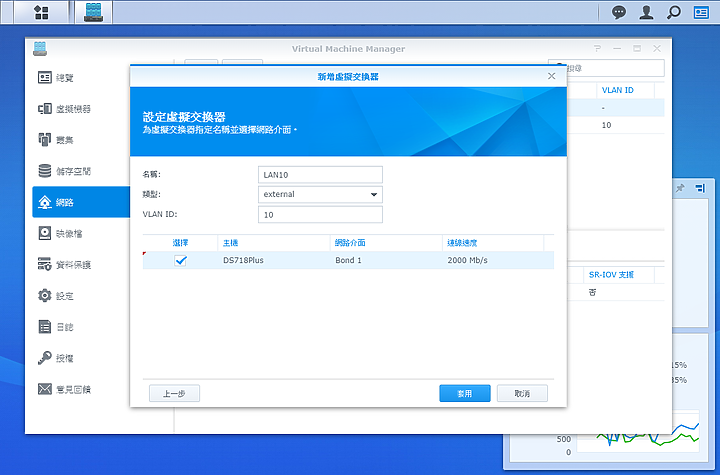
Task: Open the search magnifier icon
Action: point(674,12)
